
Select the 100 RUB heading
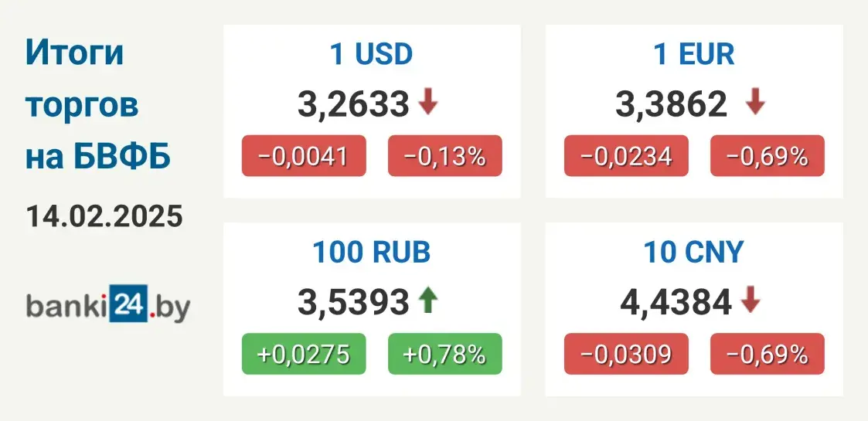pos(372,252)
